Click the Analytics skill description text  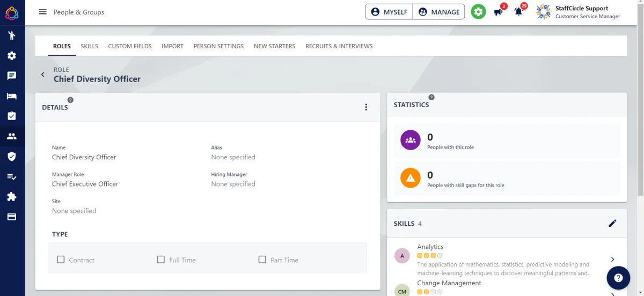[x=504, y=269]
